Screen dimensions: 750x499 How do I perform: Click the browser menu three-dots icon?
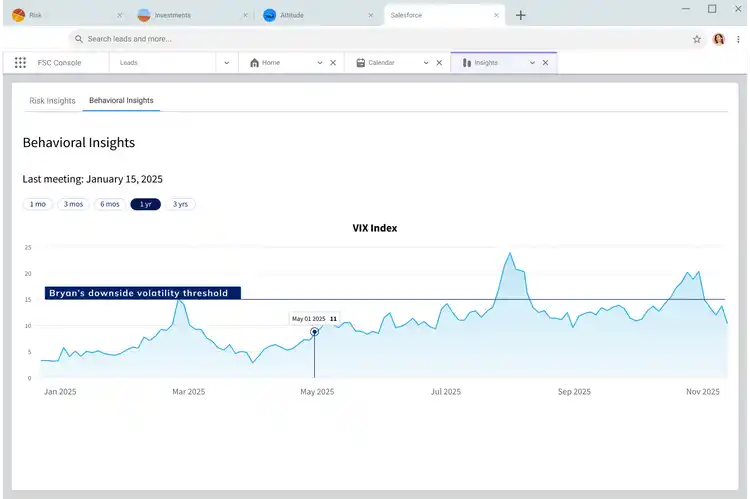click(x=738, y=39)
